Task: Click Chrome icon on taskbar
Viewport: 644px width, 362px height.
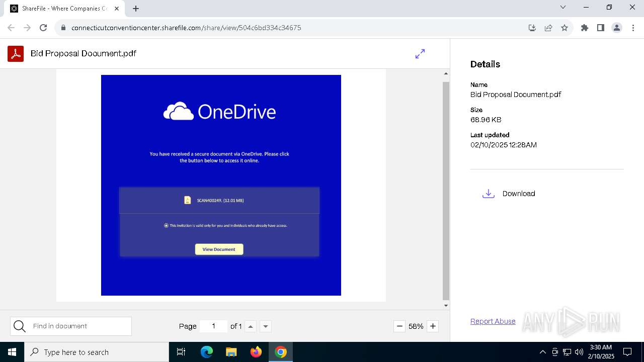Action: [281, 352]
